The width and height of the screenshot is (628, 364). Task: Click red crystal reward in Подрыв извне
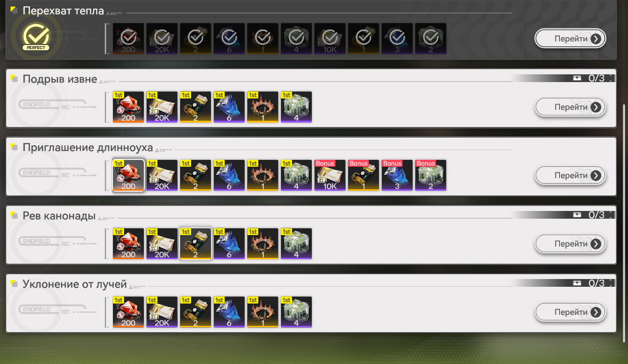point(128,107)
